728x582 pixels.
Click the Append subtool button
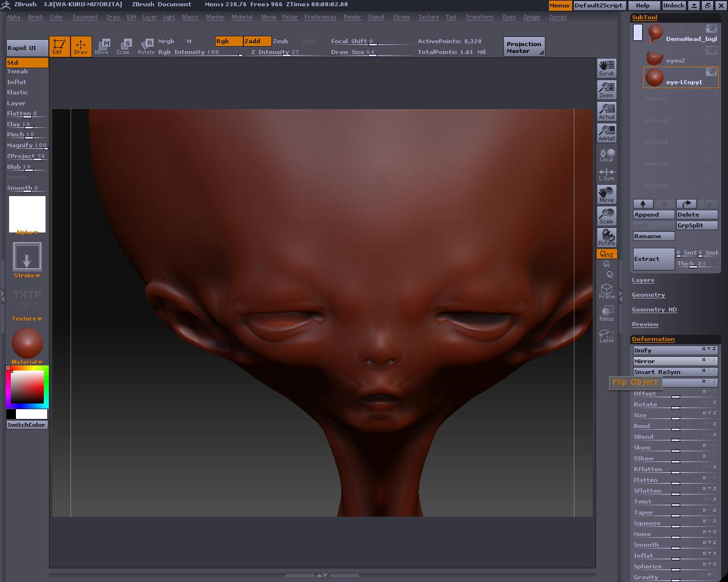(653, 214)
